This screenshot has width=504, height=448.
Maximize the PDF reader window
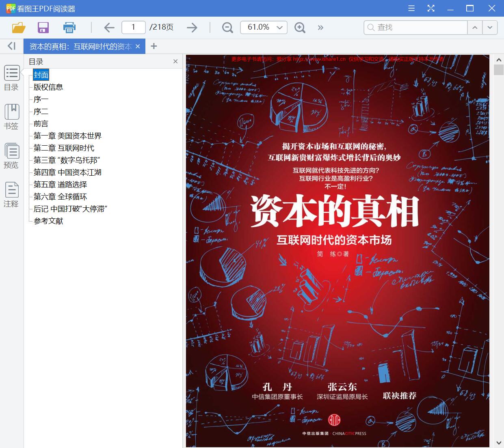[x=470, y=8]
